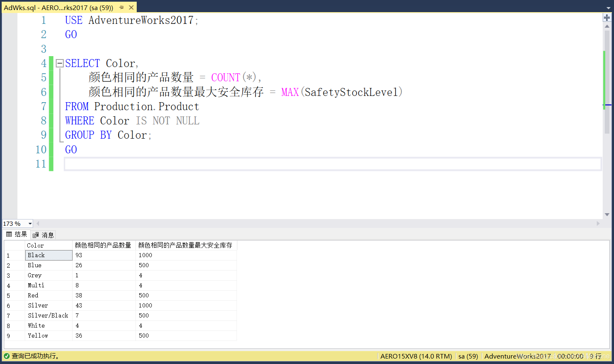Click the count value 43 for Silver

pos(104,305)
